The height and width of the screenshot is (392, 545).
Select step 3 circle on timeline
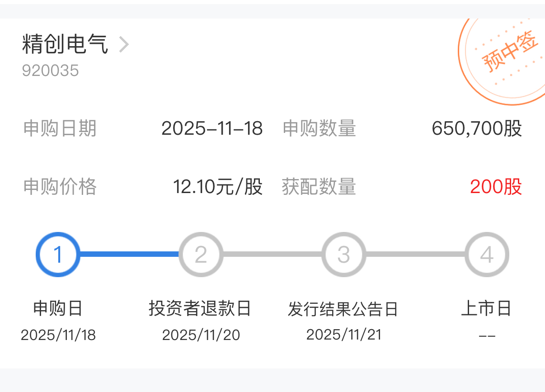(x=343, y=255)
